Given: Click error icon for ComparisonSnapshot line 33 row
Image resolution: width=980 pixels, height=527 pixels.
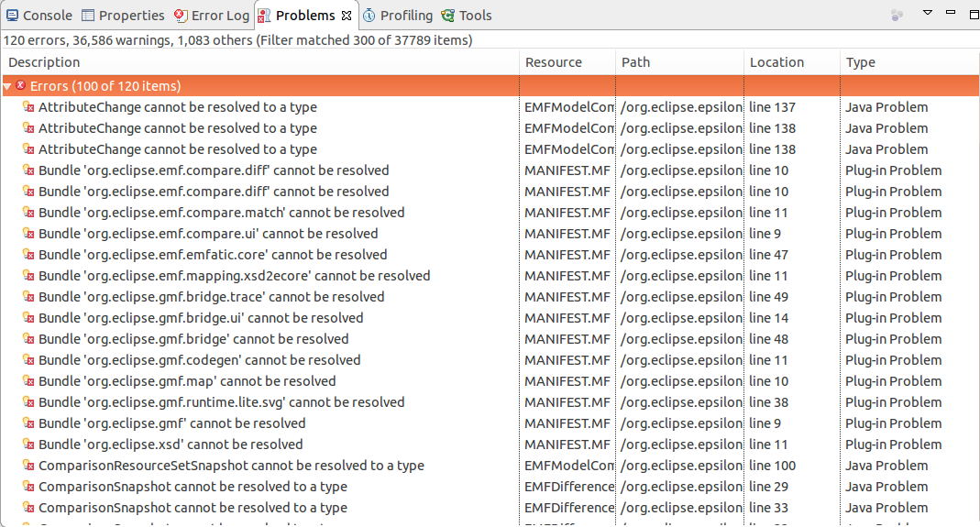Looking at the screenshot, I should [28, 508].
